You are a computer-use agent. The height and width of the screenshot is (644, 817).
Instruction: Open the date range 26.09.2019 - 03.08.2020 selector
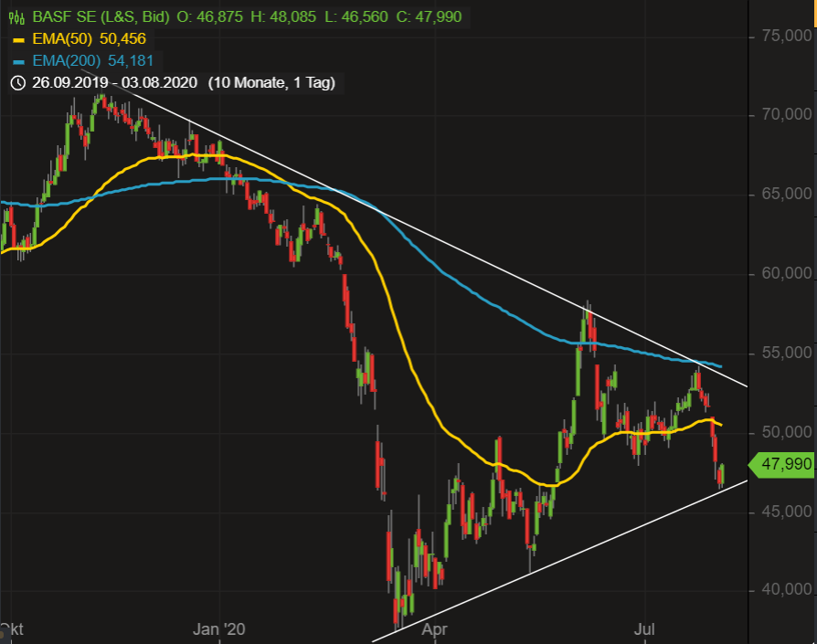pyautogui.click(x=111, y=82)
